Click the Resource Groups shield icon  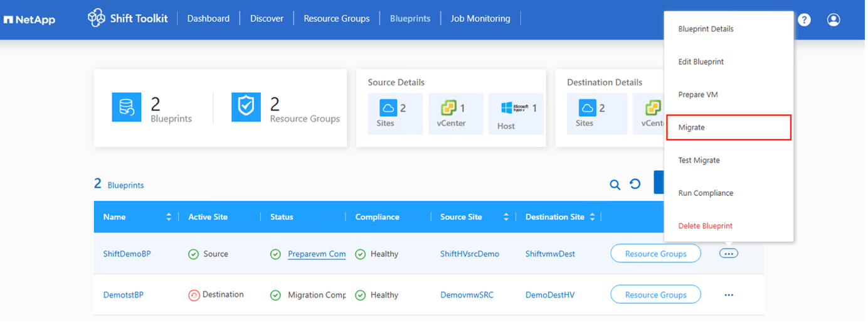click(246, 107)
